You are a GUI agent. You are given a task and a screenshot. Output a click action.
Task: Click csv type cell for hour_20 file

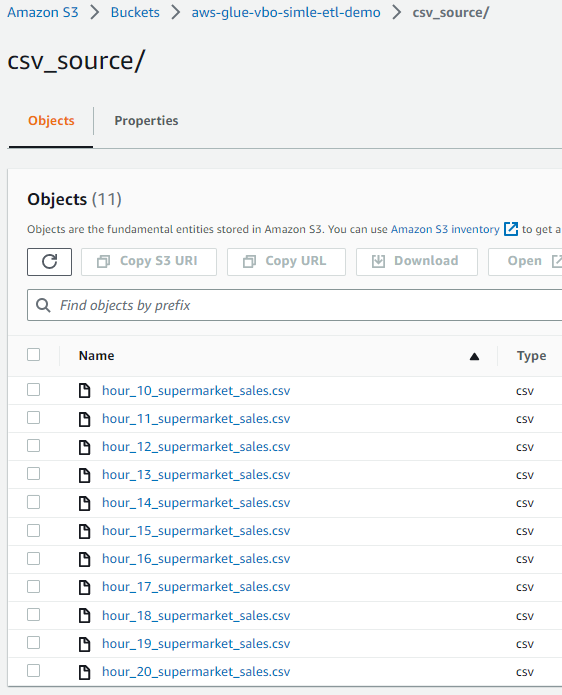525,672
